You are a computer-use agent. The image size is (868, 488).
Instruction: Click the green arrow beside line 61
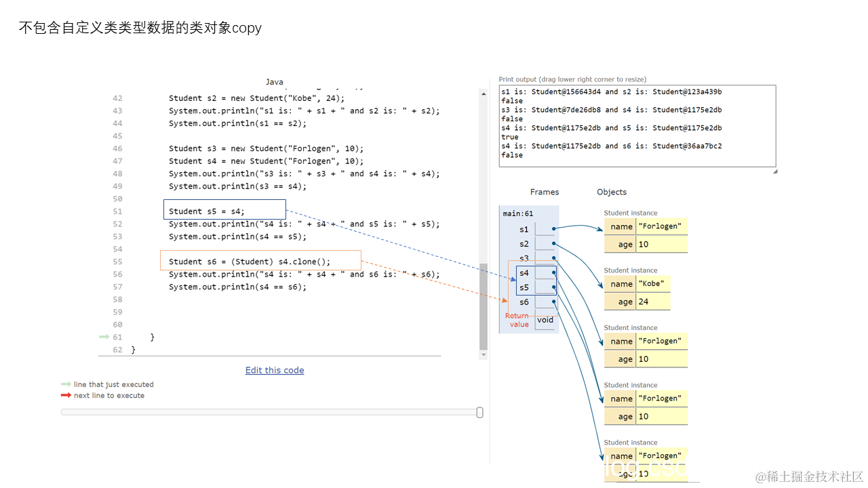pos(104,337)
